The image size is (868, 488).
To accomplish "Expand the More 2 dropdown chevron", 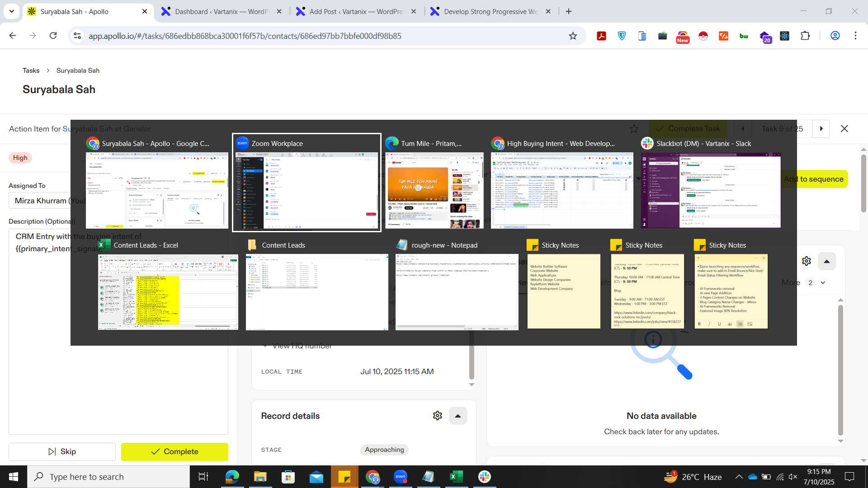I will tap(823, 283).
